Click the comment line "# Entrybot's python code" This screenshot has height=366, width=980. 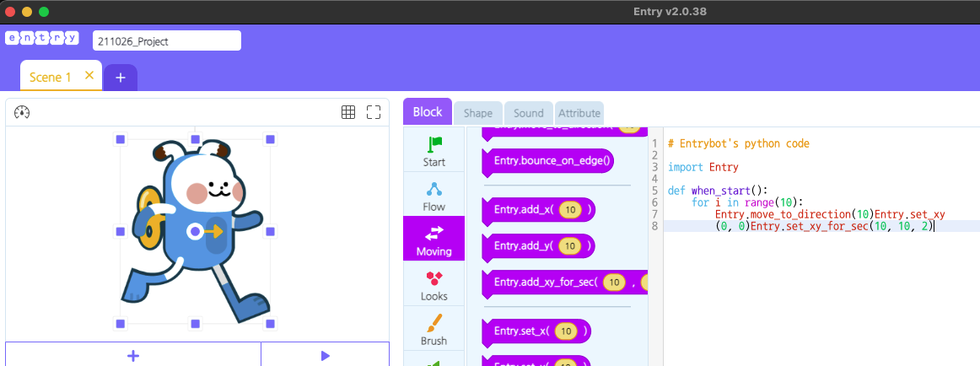[738, 143]
